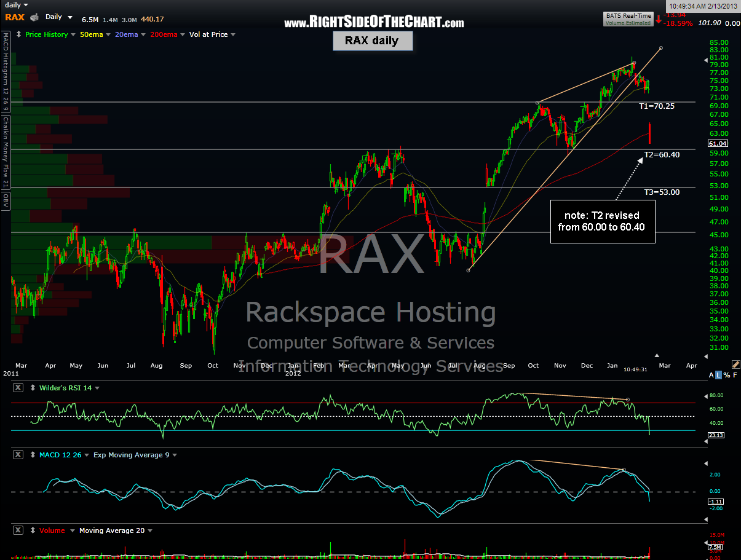Image resolution: width=741 pixels, height=560 pixels.
Task: Close the Volume indicator panel
Action: coord(18,530)
